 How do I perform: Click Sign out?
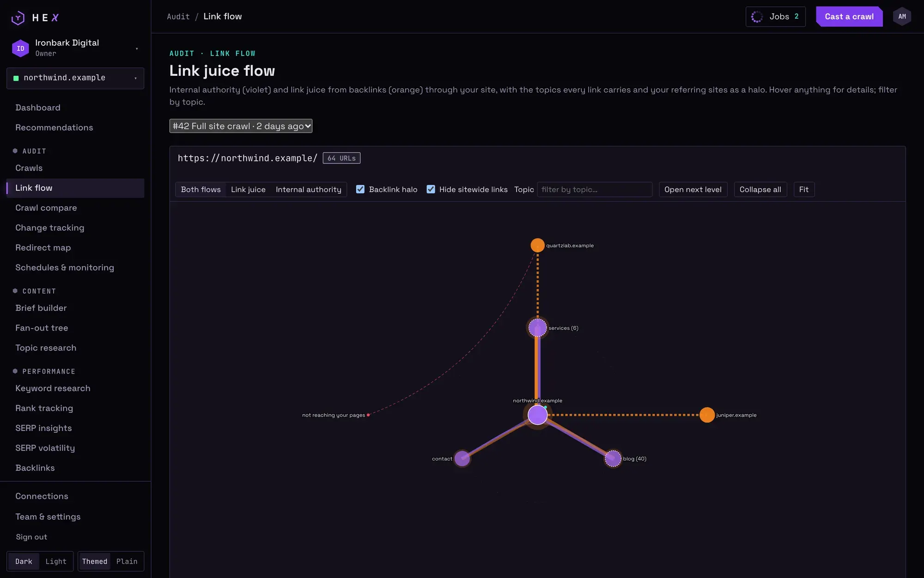[31, 537]
